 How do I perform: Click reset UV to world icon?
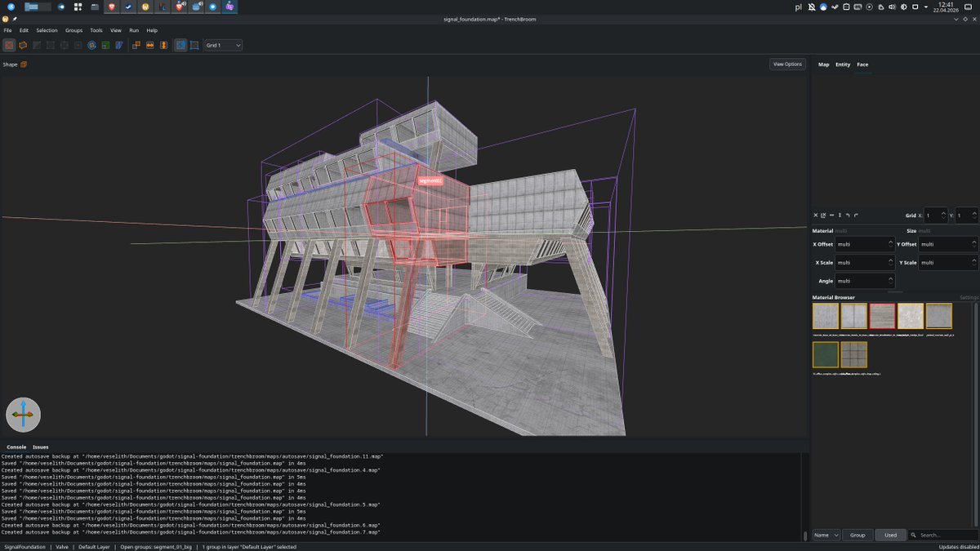pyautogui.click(x=823, y=216)
